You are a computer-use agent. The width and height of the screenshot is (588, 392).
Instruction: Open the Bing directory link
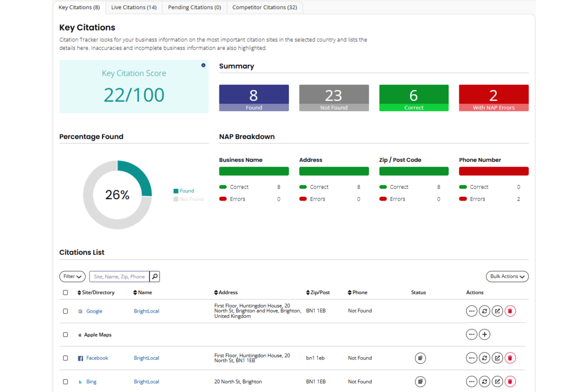click(x=91, y=382)
